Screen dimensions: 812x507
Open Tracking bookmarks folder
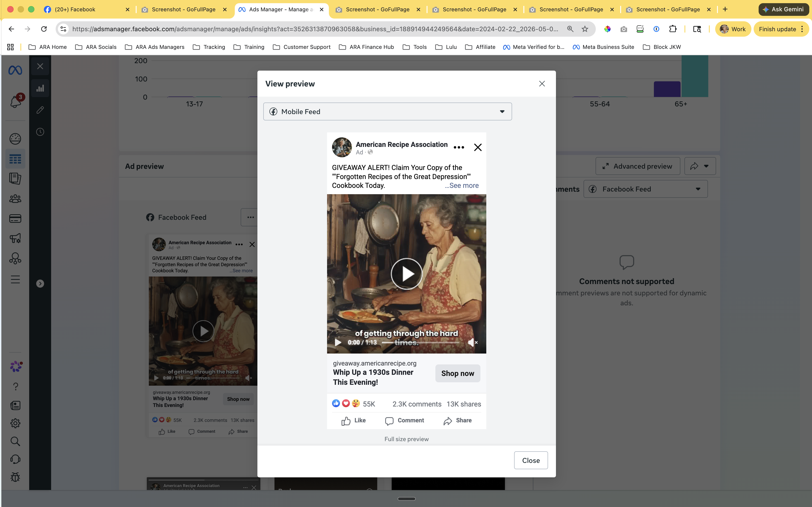point(209,47)
